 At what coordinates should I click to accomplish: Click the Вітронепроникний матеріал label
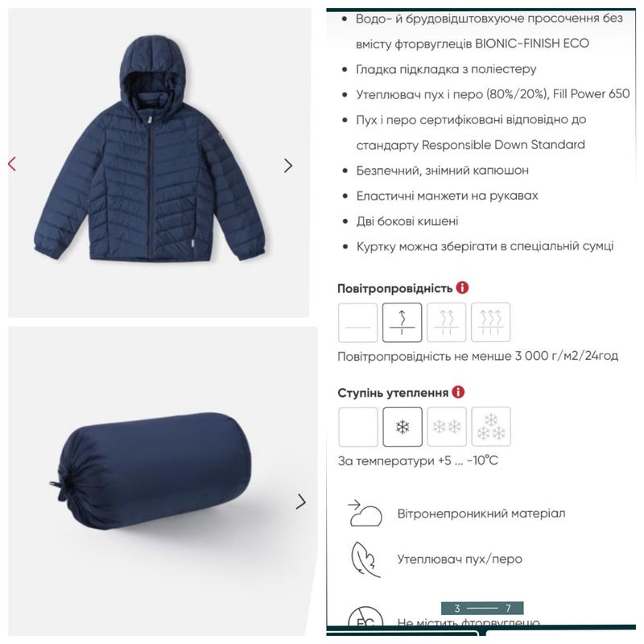point(481,514)
